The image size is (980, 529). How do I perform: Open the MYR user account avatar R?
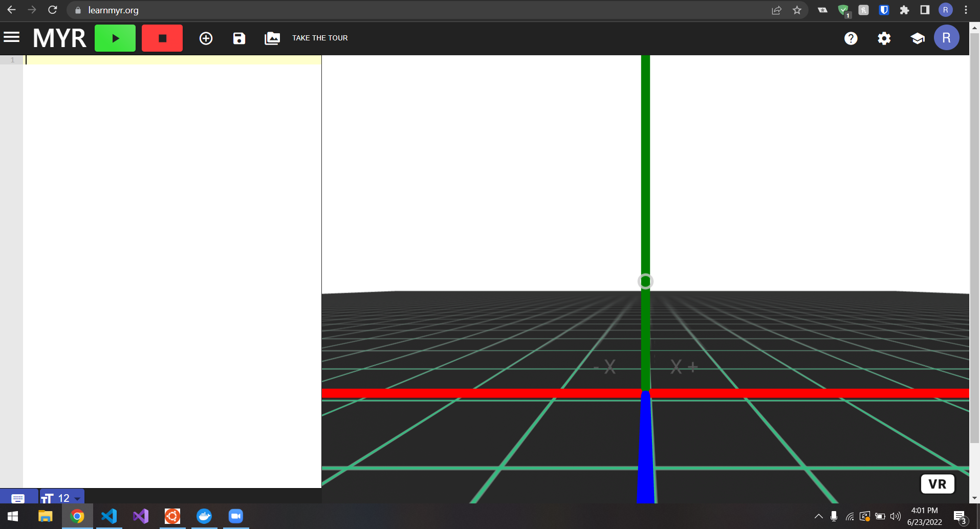click(x=946, y=38)
